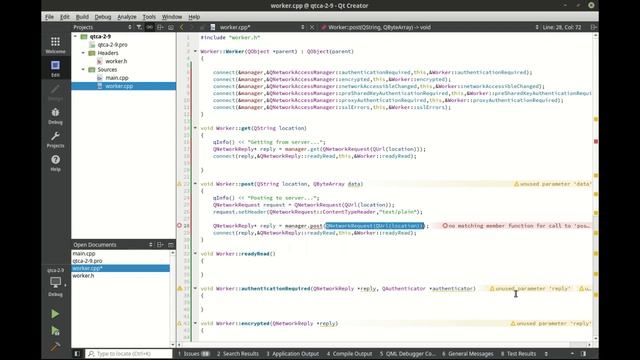Split the editor with the top-right icon
Viewport: 640px width, 360px height.
pyautogui.click(x=593, y=27)
